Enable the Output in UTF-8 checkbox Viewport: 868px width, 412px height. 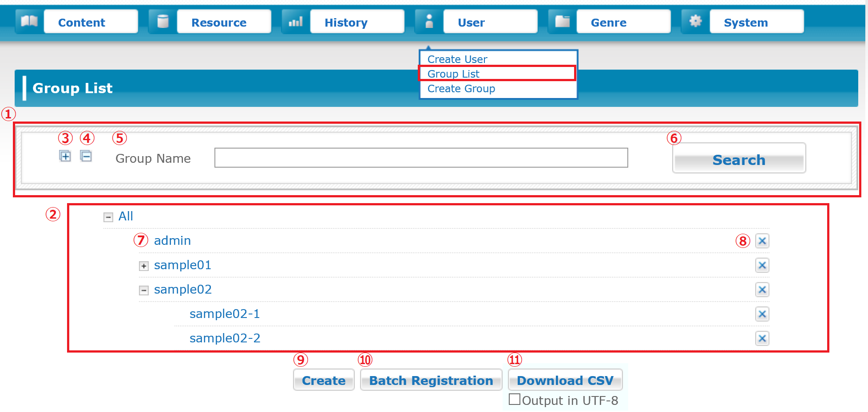[515, 400]
